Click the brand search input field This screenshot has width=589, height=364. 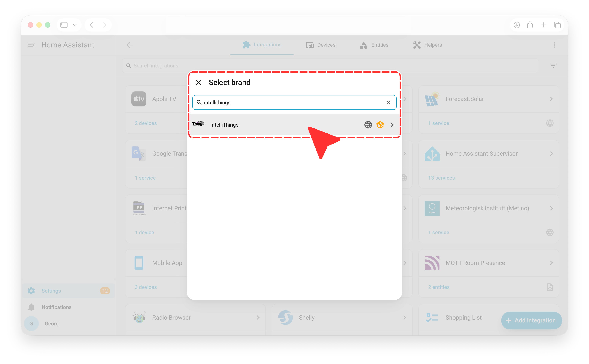tap(294, 102)
